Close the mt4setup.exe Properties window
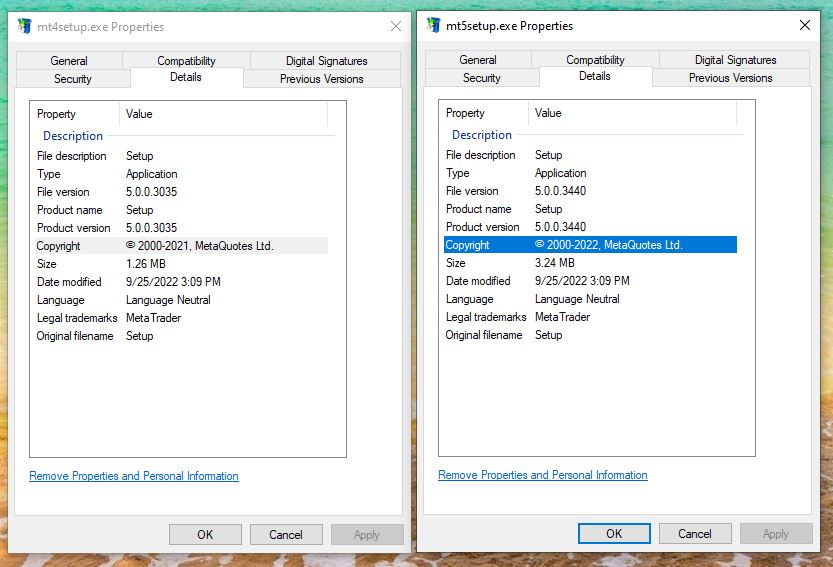The image size is (833, 567). tap(396, 26)
